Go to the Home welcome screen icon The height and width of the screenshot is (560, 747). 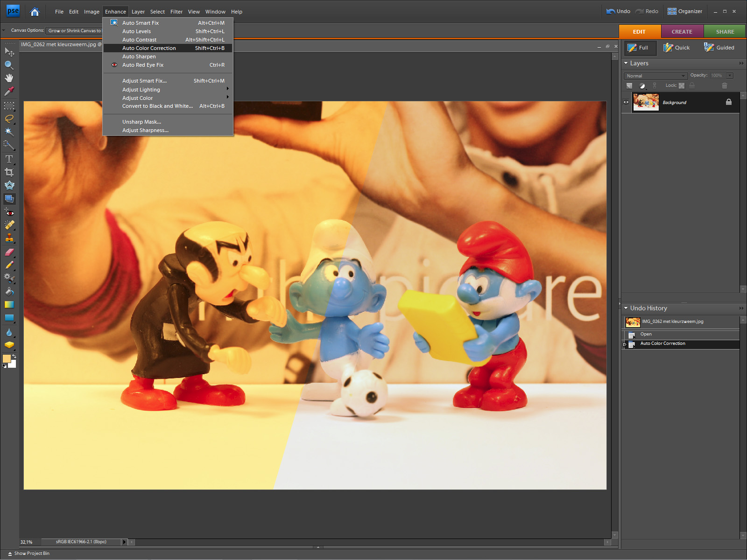(35, 12)
